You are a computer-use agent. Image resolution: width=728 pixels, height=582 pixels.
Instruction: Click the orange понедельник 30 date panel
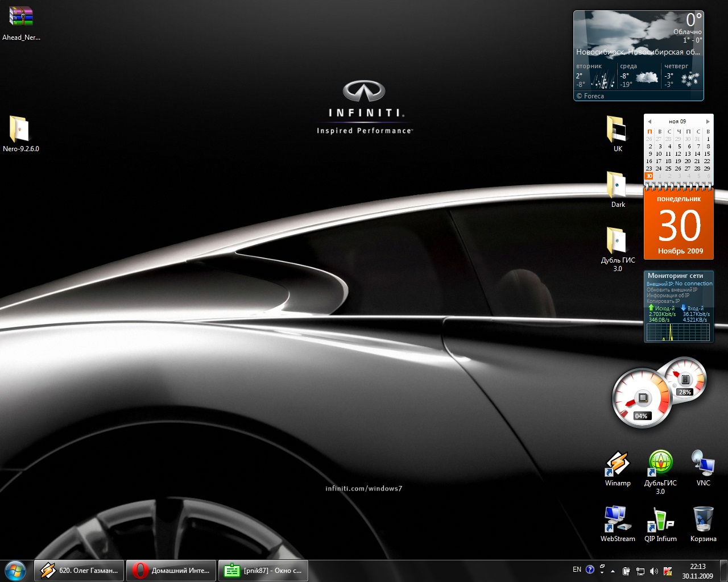click(x=679, y=225)
